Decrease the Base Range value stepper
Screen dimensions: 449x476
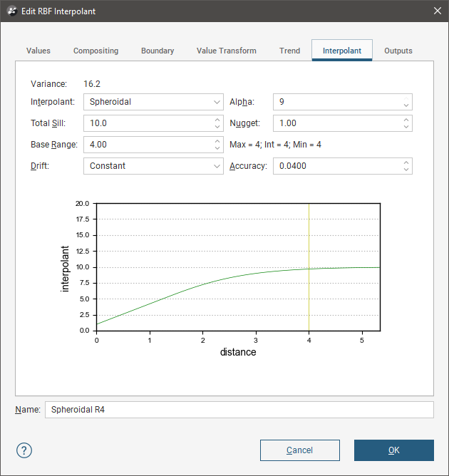pyautogui.click(x=217, y=148)
